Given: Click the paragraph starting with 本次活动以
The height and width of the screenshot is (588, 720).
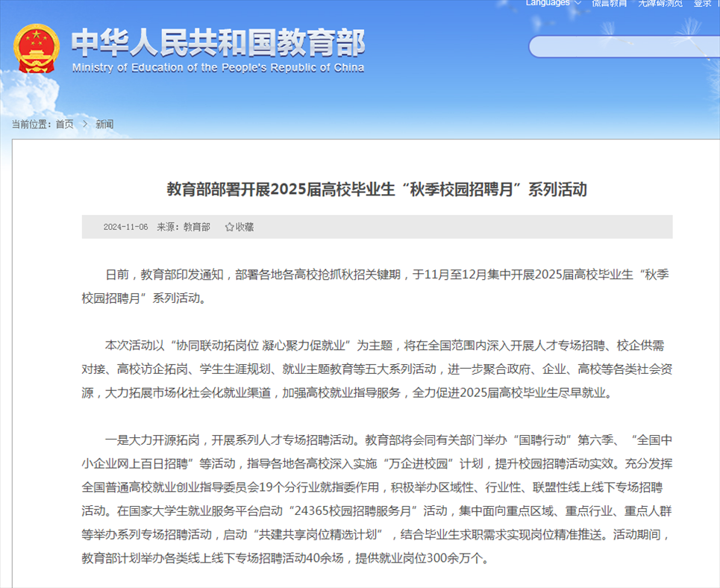Looking at the screenshot, I should 377,369.
